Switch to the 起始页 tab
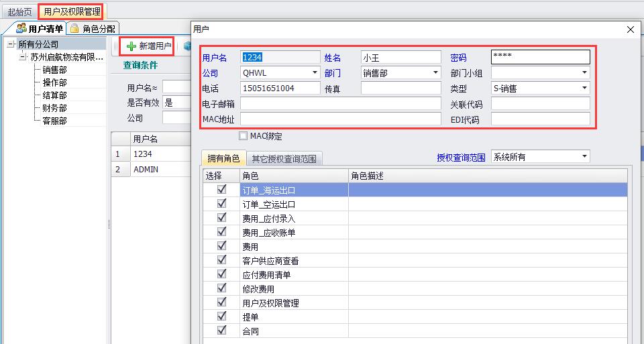644x344 pixels. click(19, 11)
